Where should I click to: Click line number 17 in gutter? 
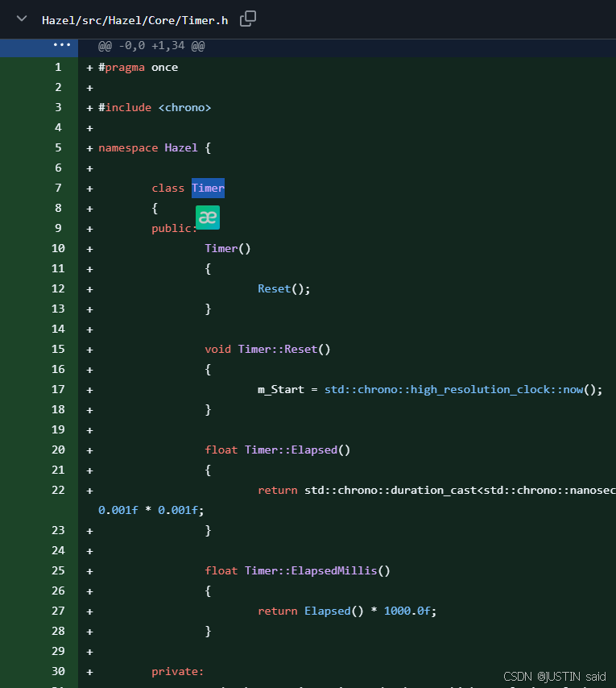58,389
